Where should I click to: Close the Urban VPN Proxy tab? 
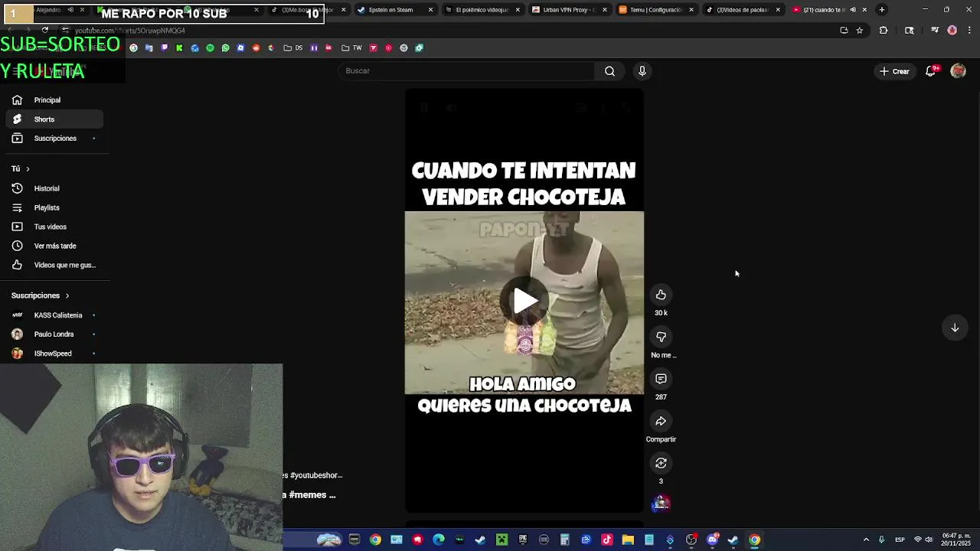[x=604, y=10]
